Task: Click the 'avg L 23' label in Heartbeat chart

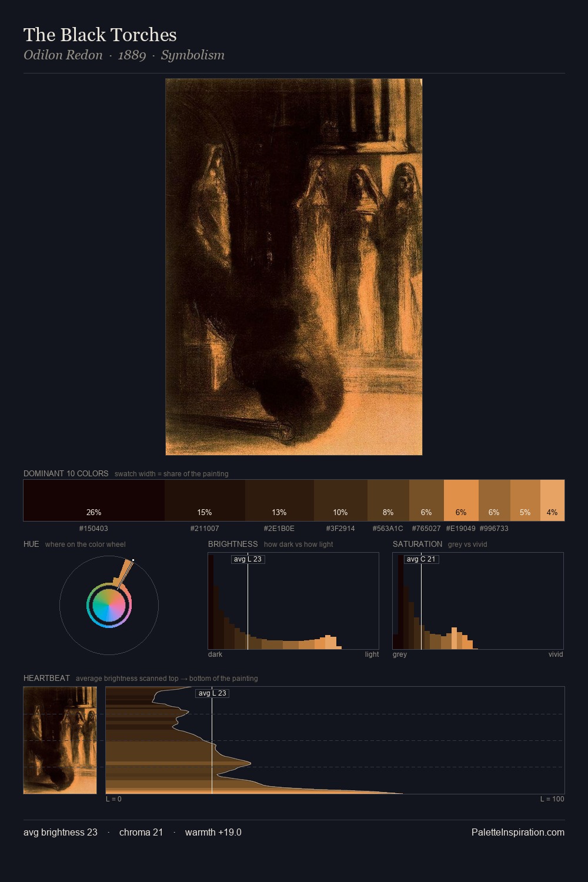Action: click(x=212, y=693)
